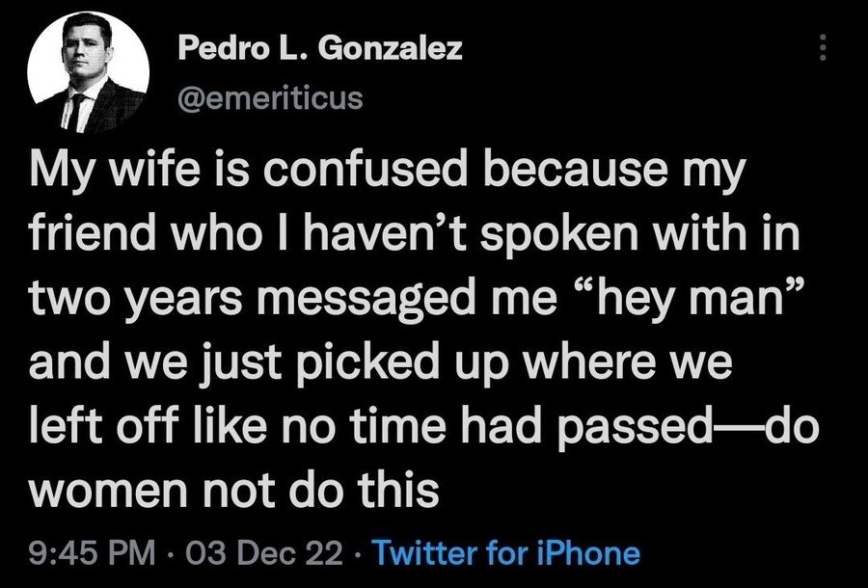Open the Twitter for iPhone source link
Viewport: 868px width, 588px height.
tap(506, 552)
